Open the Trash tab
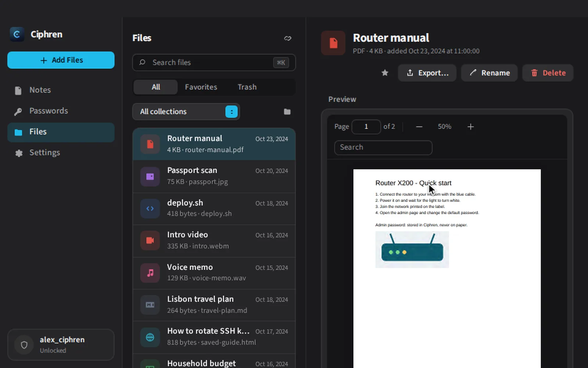 (x=247, y=87)
